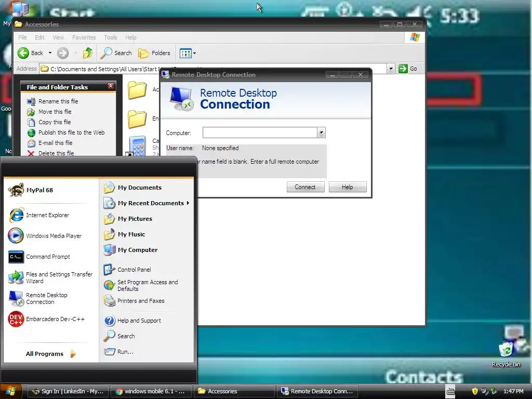Select the Calculator shortcut icon in Accessories

pos(137,146)
